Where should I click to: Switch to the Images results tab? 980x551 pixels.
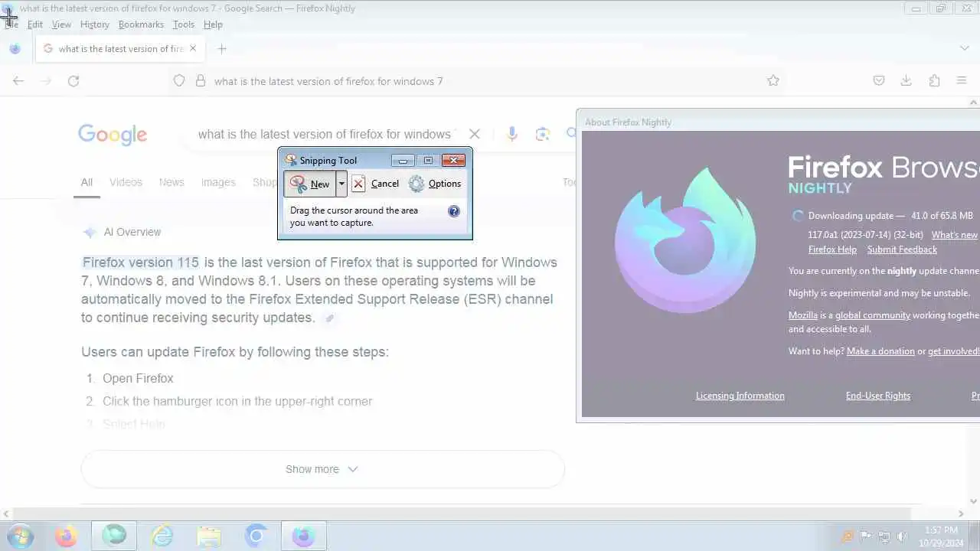click(218, 182)
